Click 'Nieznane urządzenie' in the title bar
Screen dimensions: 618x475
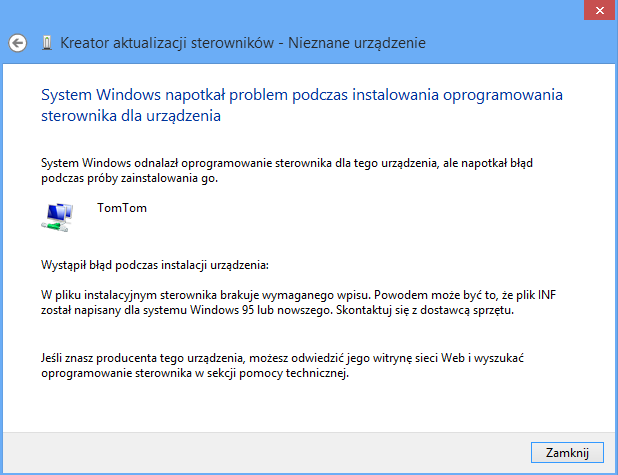357,43
